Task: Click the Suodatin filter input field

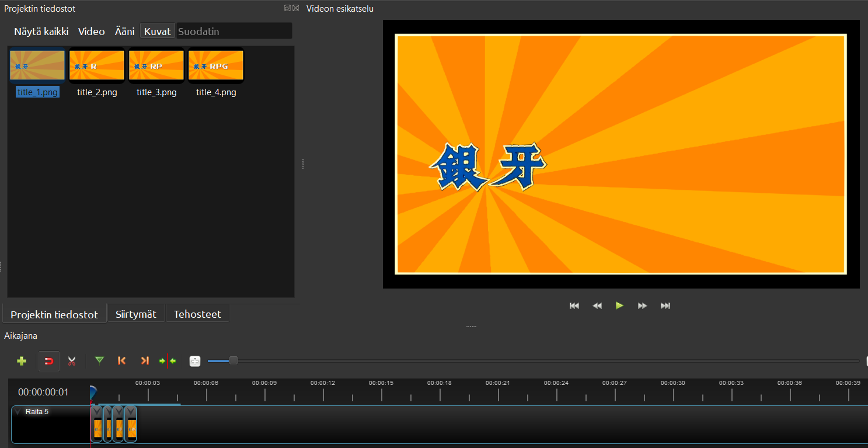Action: (x=234, y=32)
